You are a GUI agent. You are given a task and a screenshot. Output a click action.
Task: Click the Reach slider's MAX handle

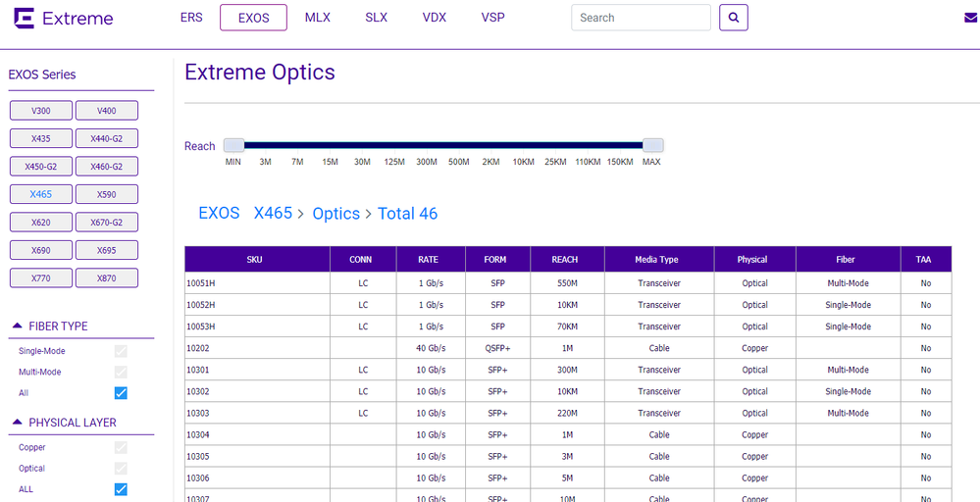[652, 145]
